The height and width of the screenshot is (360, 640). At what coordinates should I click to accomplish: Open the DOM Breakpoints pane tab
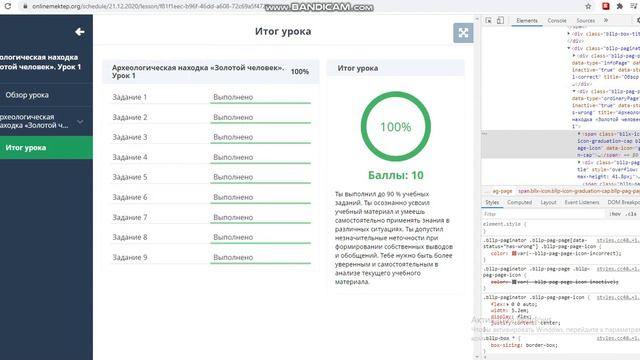[x=623, y=202]
